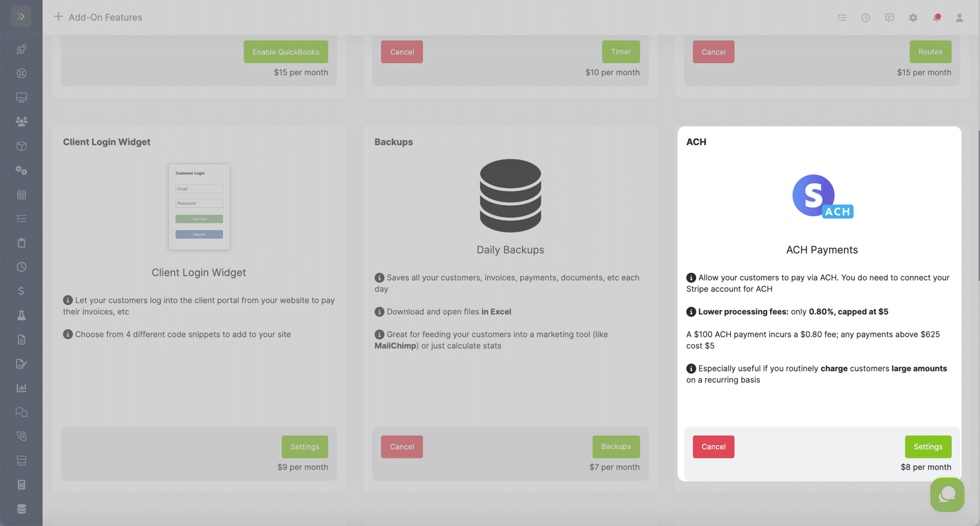This screenshot has width=980, height=526.
Task: Click the user profile icon top right
Action: 960,17
